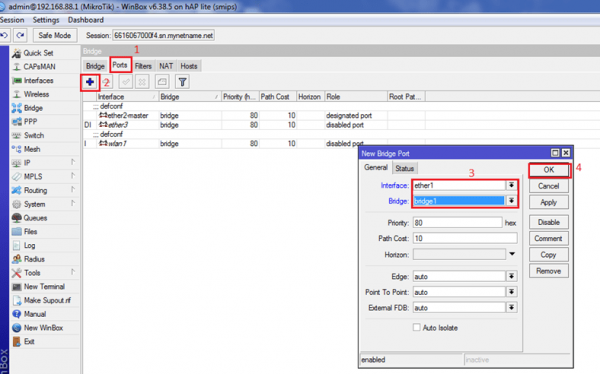Click OK in New Bridge Port dialog
600x374 pixels.
pyautogui.click(x=549, y=170)
